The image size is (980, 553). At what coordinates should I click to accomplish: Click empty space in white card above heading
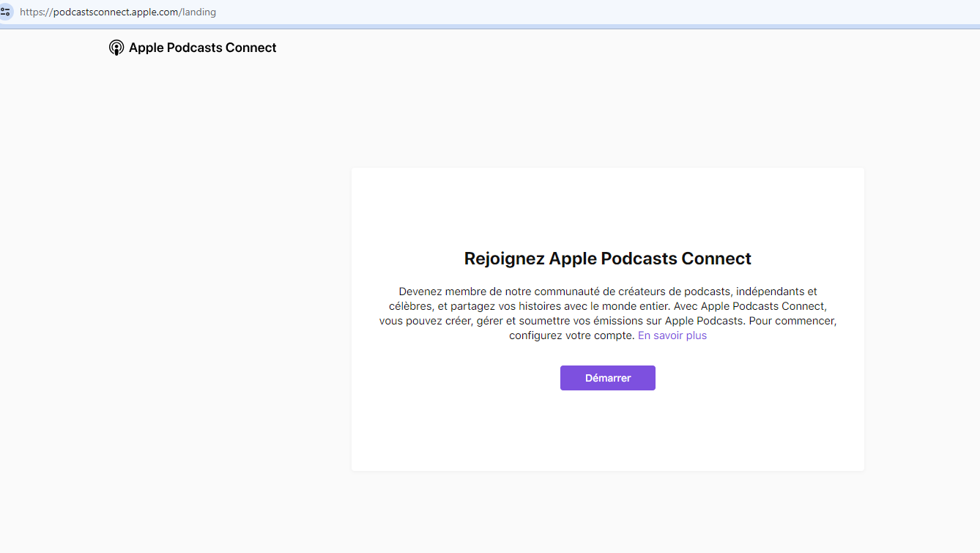coord(607,209)
